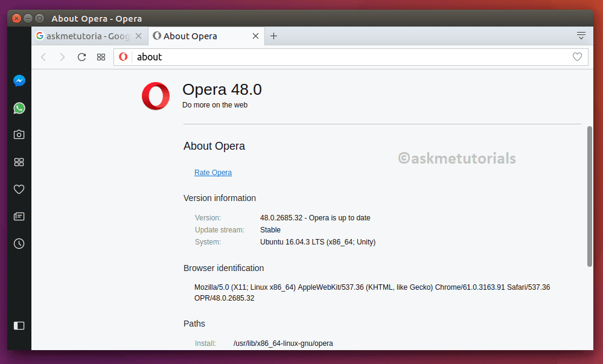Close the askmetutoria Google tab
Image resolution: width=603 pixels, height=364 pixels.
139,36
